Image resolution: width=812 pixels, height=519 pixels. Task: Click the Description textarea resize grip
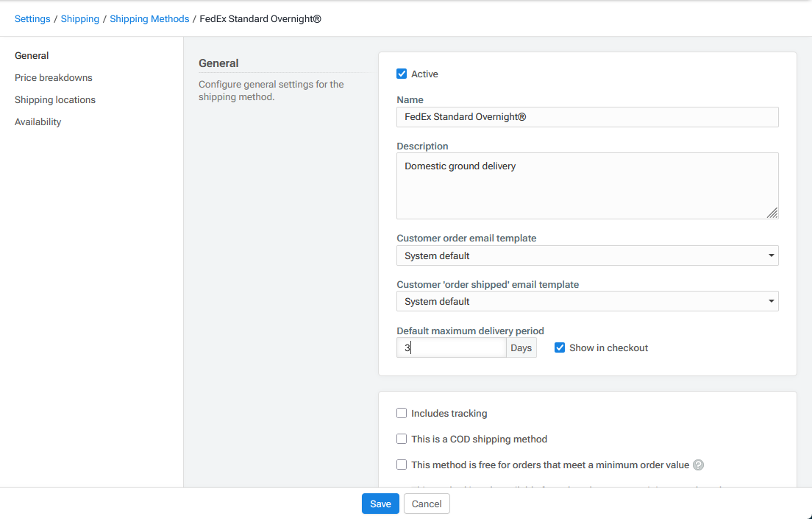773,213
